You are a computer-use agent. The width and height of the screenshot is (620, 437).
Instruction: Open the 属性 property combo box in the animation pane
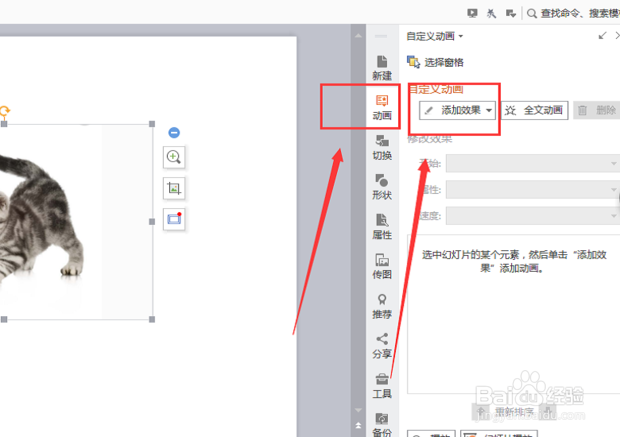click(533, 189)
